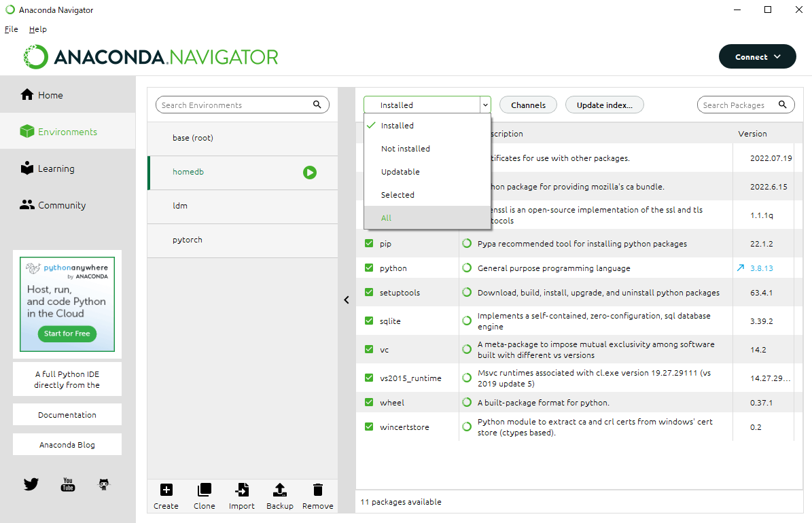Expand the Connect dropdown button
This screenshot has height=523, width=812.
[757, 56]
